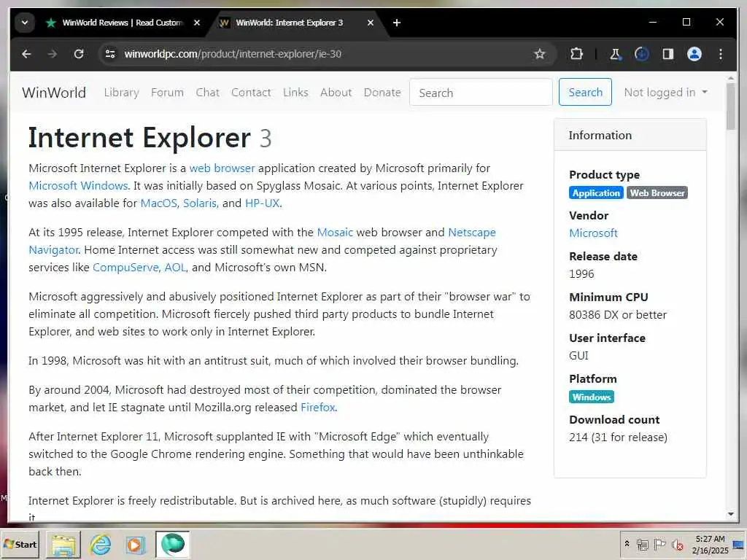Click the active browser taskbar icon
This screenshot has width=747, height=560.
pyautogui.click(x=172, y=545)
